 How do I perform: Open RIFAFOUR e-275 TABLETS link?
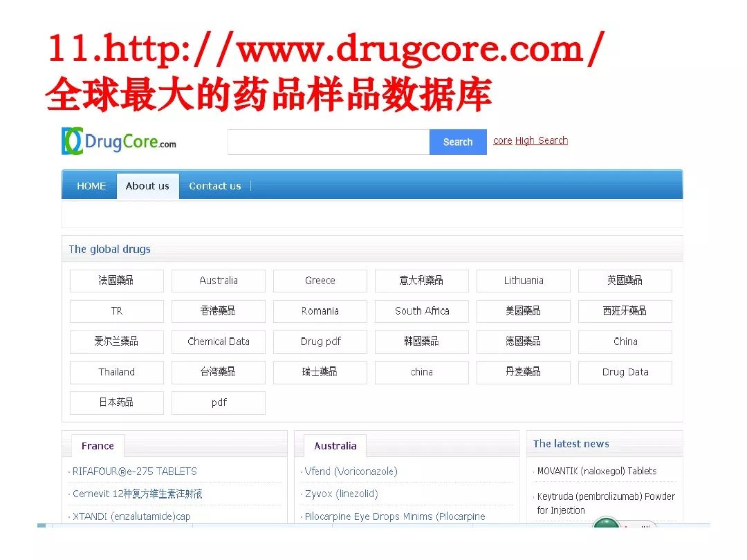[x=135, y=472]
